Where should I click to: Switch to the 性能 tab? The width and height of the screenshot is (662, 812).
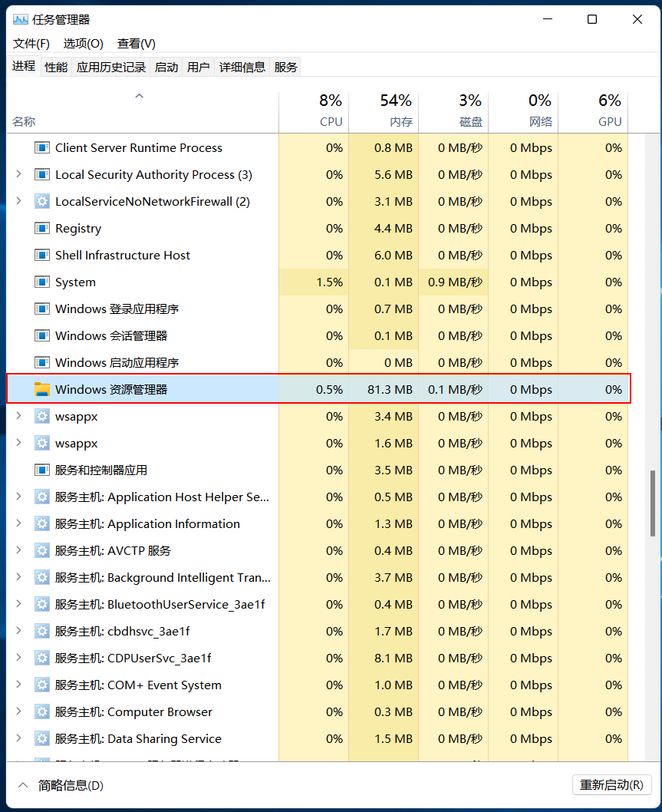pos(55,67)
